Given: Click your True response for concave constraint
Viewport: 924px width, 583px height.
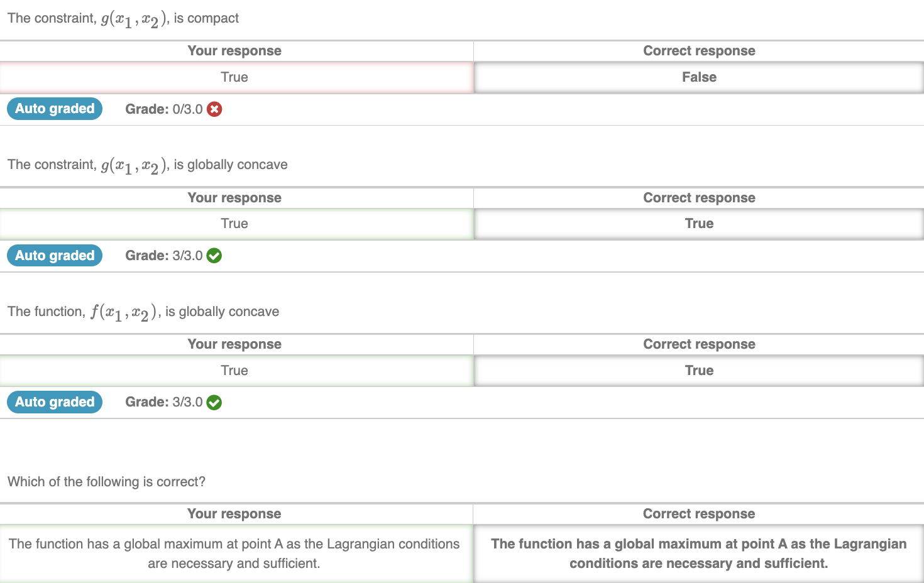Looking at the screenshot, I should pos(236,224).
